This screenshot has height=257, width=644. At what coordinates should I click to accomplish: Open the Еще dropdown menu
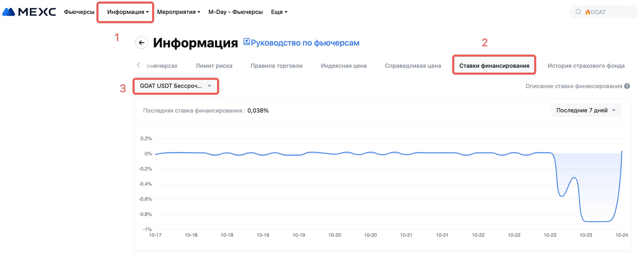[x=279, y=12]
